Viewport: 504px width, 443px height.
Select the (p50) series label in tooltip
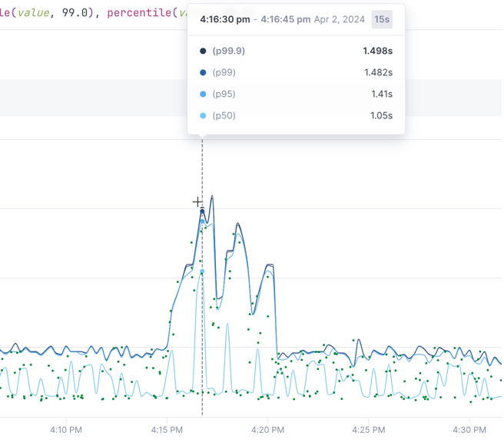tap(224, 116)
